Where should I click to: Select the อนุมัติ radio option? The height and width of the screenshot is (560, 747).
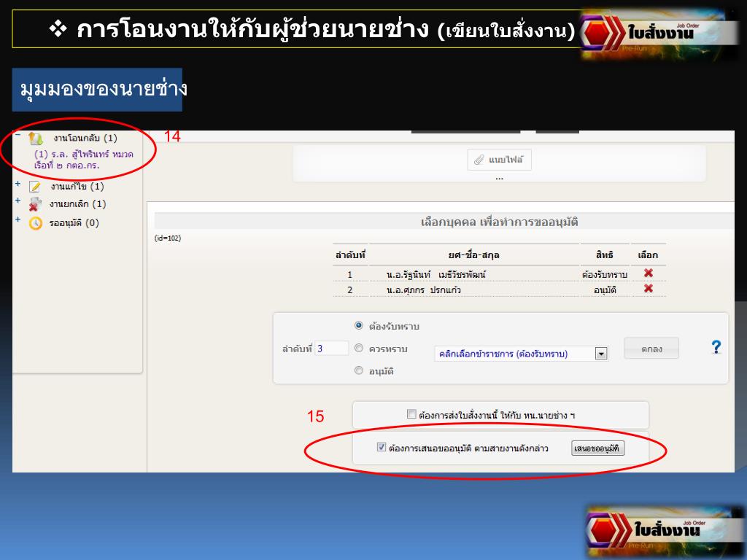click(359, 370)
